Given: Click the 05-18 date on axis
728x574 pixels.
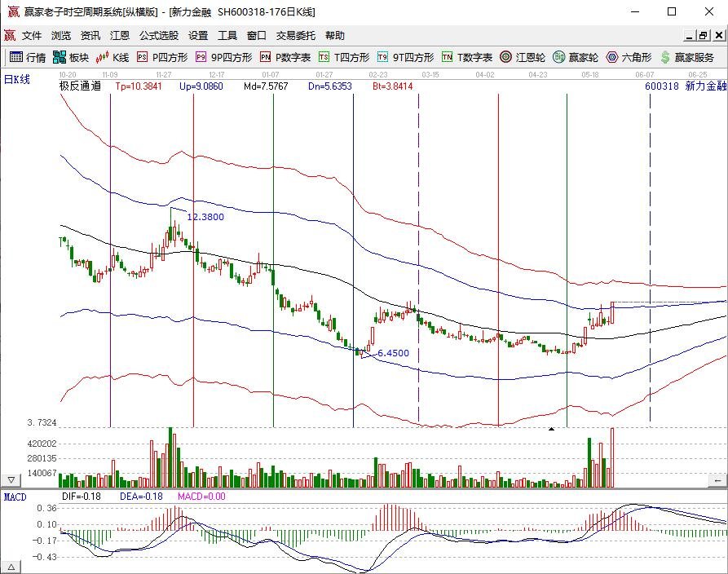Looking at the screenshot, I should [590, 74].
